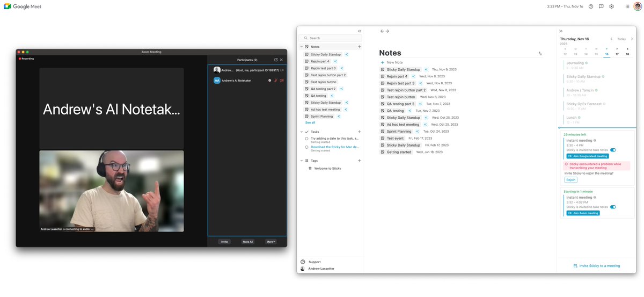Add task with Tasks section plus
The height and width of the screenshot is (297, 644).
click(x=359, y=132)
